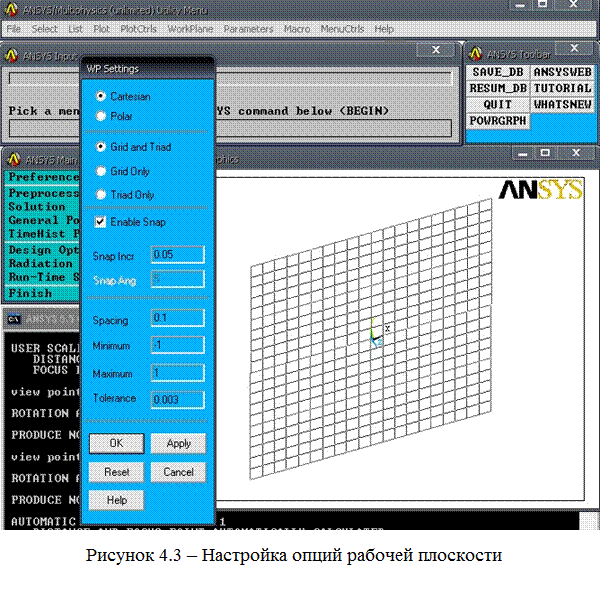Click WHATSNEW in ANSYS Toolbar

pyautogui.click(x=562, y=104)
